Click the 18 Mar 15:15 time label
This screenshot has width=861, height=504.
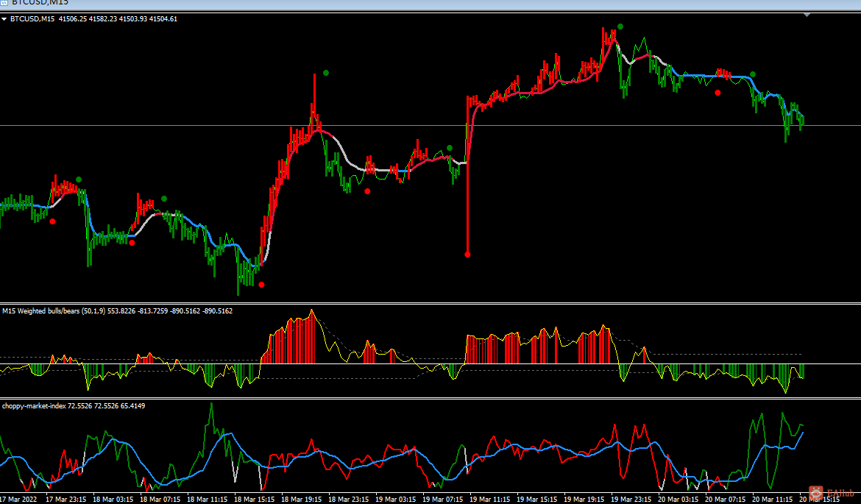pos(255,499)
